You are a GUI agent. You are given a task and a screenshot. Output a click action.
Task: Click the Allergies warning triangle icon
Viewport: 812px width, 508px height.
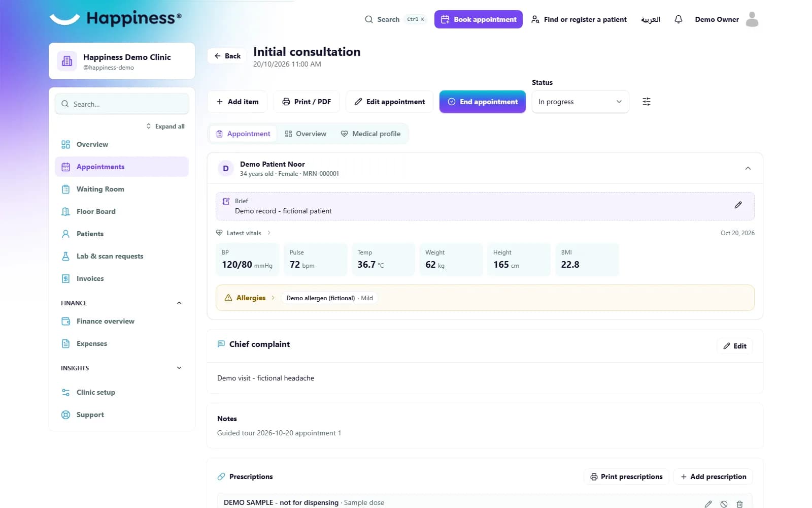pyautogui.click(x=228, y=298)
